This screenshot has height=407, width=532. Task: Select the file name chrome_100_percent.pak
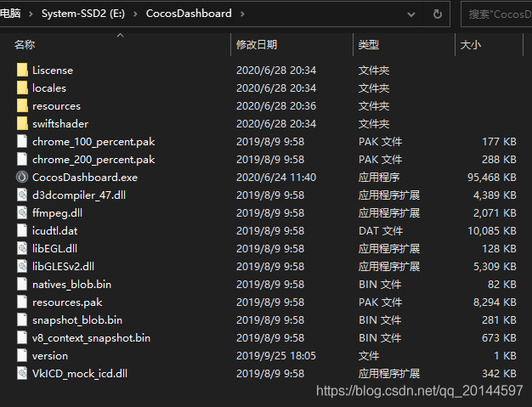93,142
